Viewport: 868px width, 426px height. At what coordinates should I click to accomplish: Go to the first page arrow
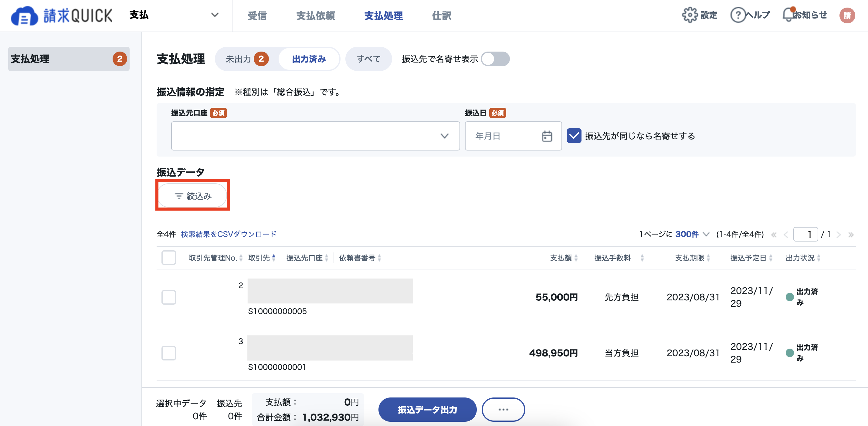click(x=774, y=235)
